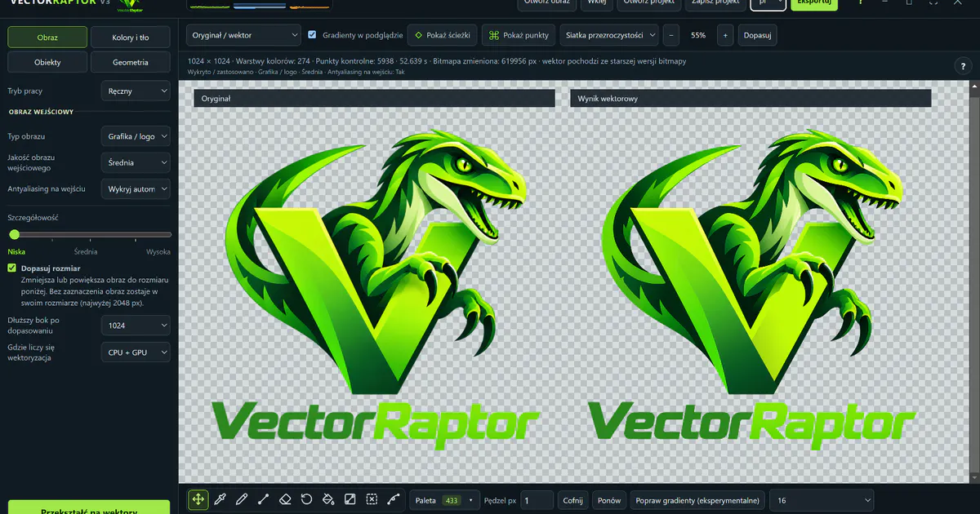
Task: Switch to the Obiekty tab
Action: (47, 62)
